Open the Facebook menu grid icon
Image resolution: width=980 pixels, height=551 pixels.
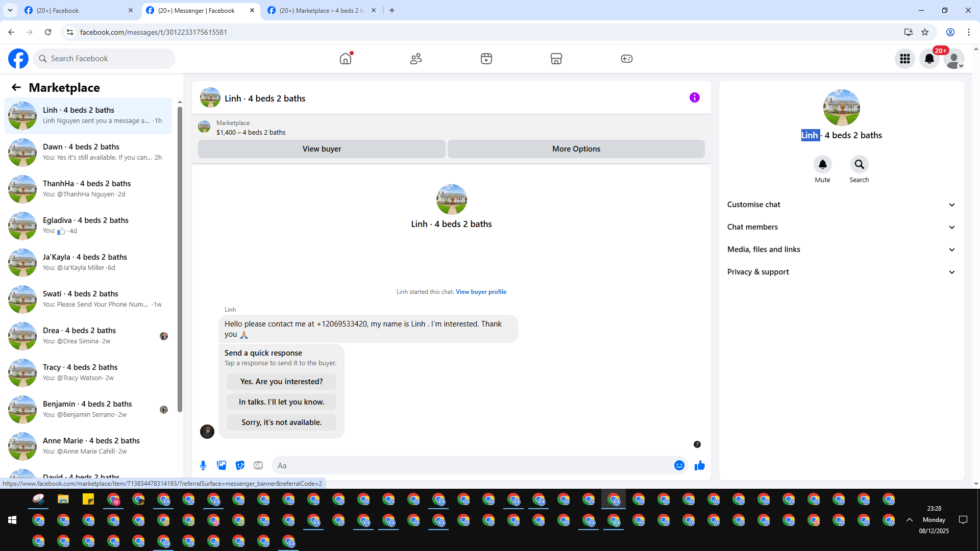click(905, 59)
